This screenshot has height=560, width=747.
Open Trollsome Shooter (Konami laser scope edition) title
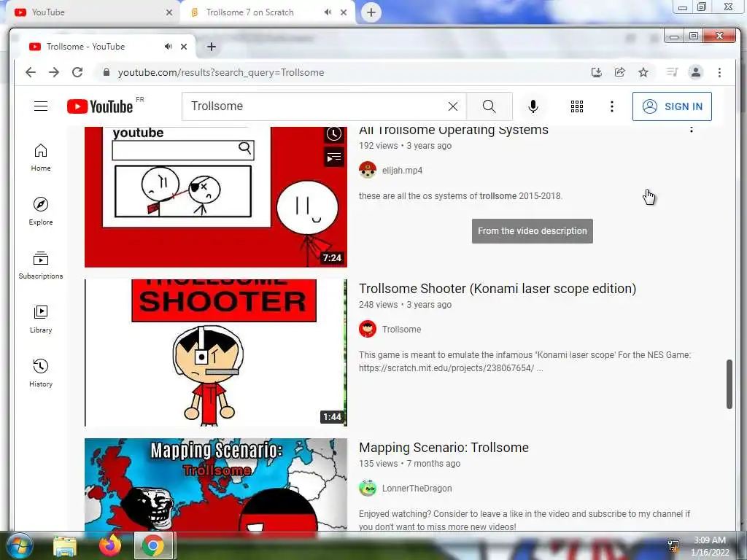pos(498,289)
